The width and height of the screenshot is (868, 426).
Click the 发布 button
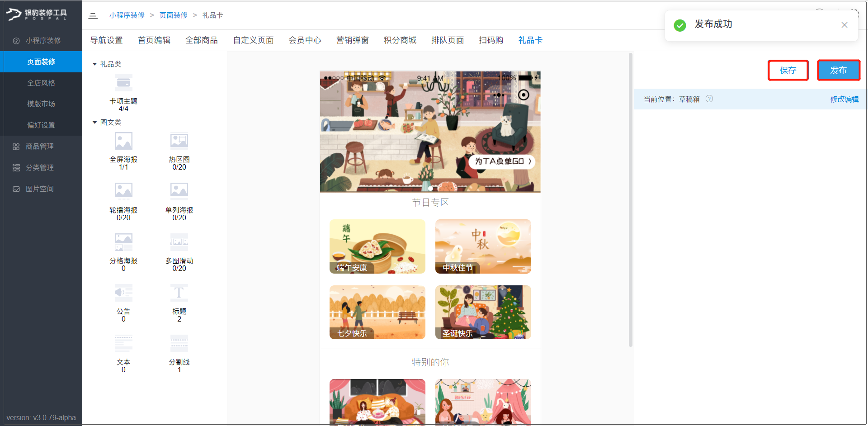pos(839,70)
